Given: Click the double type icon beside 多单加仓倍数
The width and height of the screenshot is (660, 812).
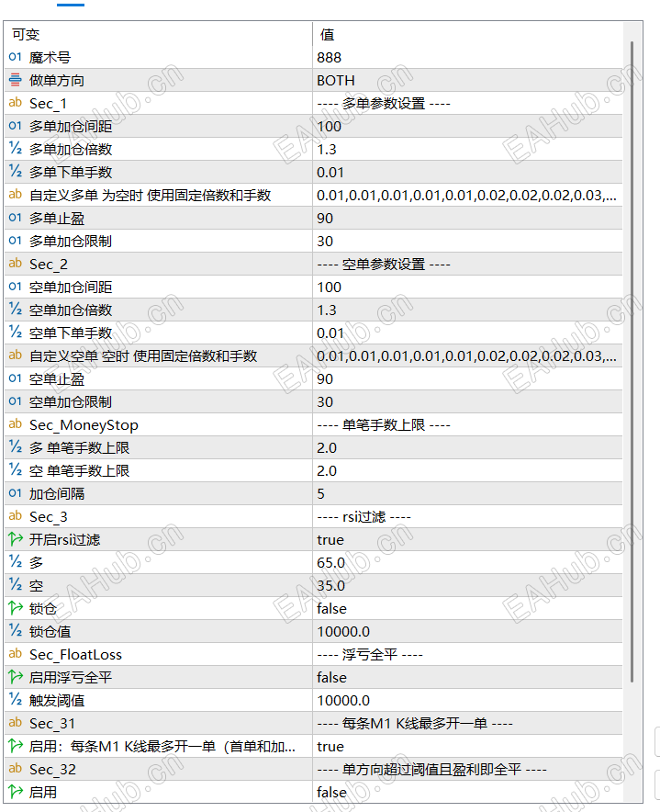Looking at the screenshot, I should click(x=15, y=149).
